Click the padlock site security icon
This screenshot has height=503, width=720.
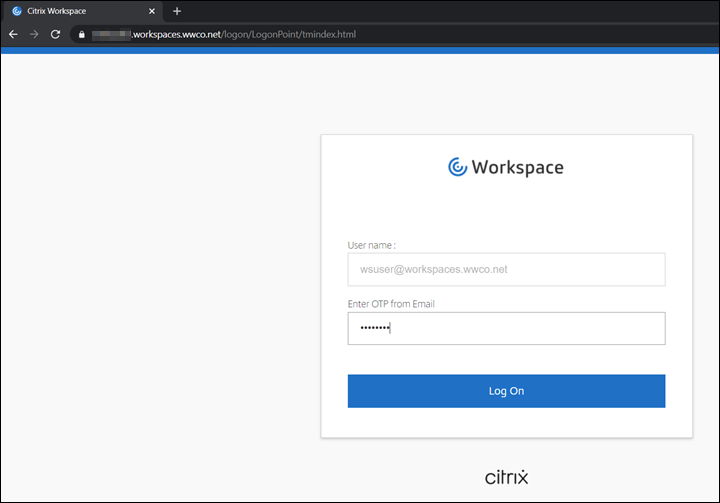click(82, 34)
